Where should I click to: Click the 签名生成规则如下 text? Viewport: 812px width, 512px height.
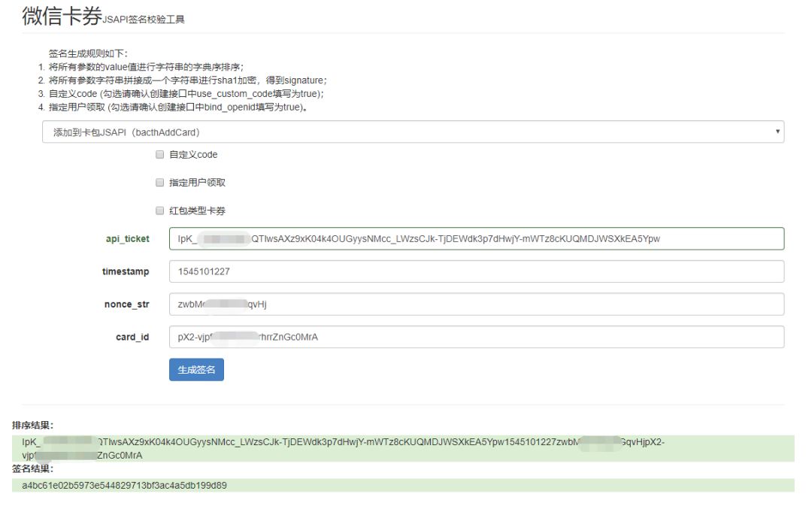[x=88, y=53]
